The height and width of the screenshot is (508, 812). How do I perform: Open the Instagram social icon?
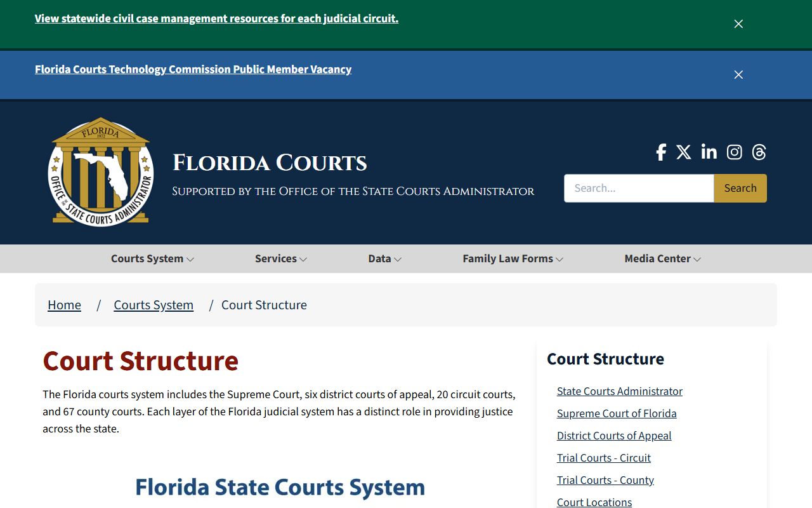tap(735, 152)
